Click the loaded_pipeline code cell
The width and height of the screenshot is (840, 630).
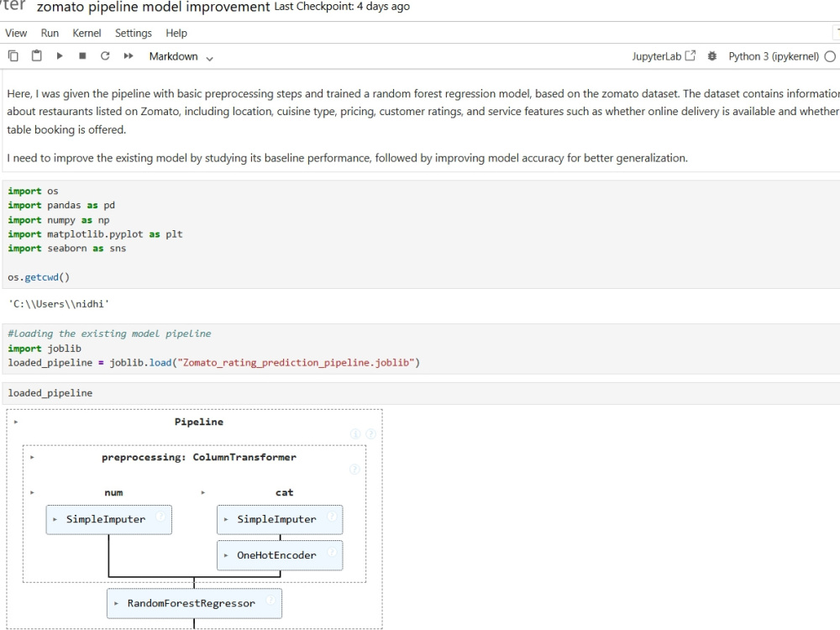click(423, 392)
